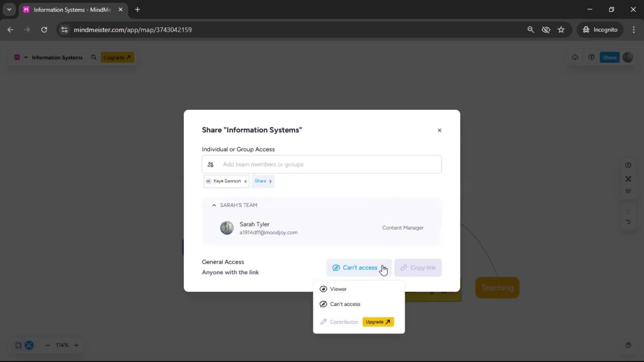Click Share next to Kaye Dawson
Viewport: 644px width, 362px height.
(263, 181)
